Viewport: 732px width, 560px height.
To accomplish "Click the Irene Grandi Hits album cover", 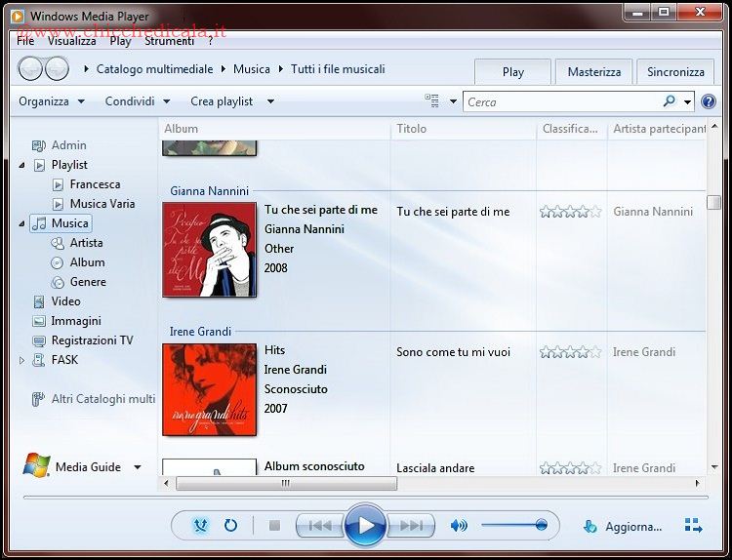I will point(210,389).
